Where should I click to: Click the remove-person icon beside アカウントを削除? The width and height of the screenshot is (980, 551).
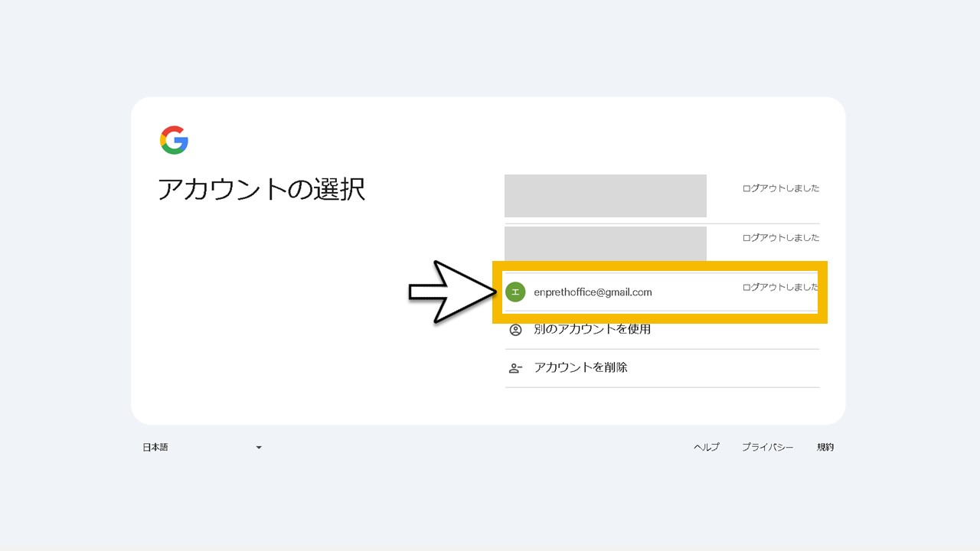click(515, 368)
